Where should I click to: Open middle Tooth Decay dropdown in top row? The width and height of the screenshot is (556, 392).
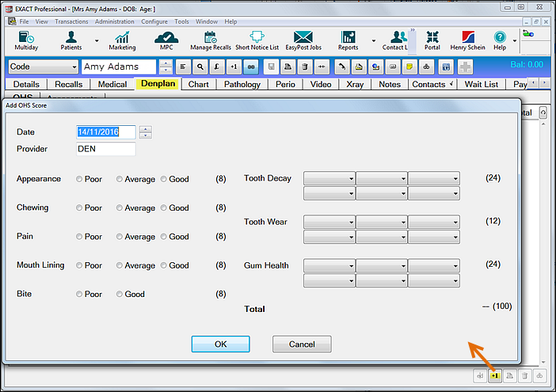[x=382, y=178]
